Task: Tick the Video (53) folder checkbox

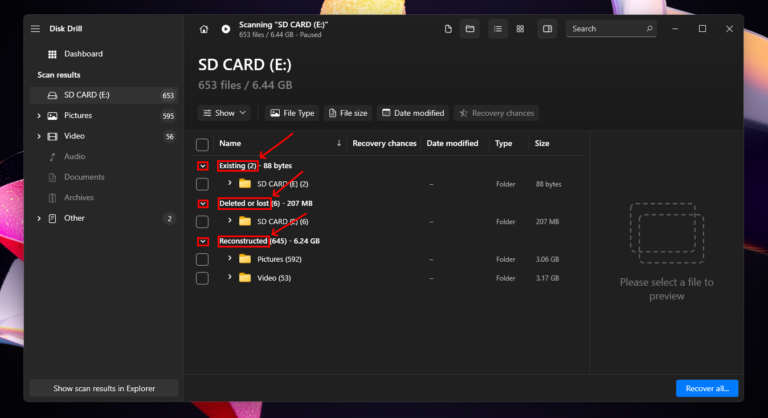Action: 203,278
